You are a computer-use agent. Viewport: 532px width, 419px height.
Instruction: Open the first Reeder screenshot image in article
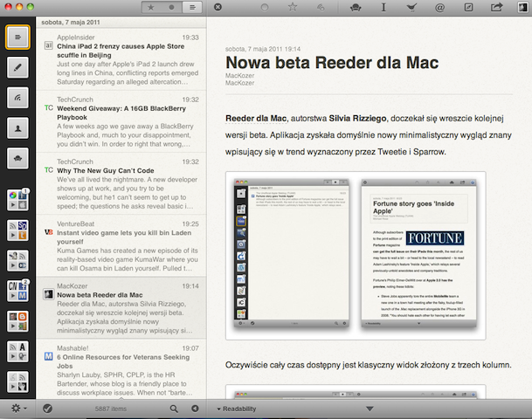tap(356, 256)
